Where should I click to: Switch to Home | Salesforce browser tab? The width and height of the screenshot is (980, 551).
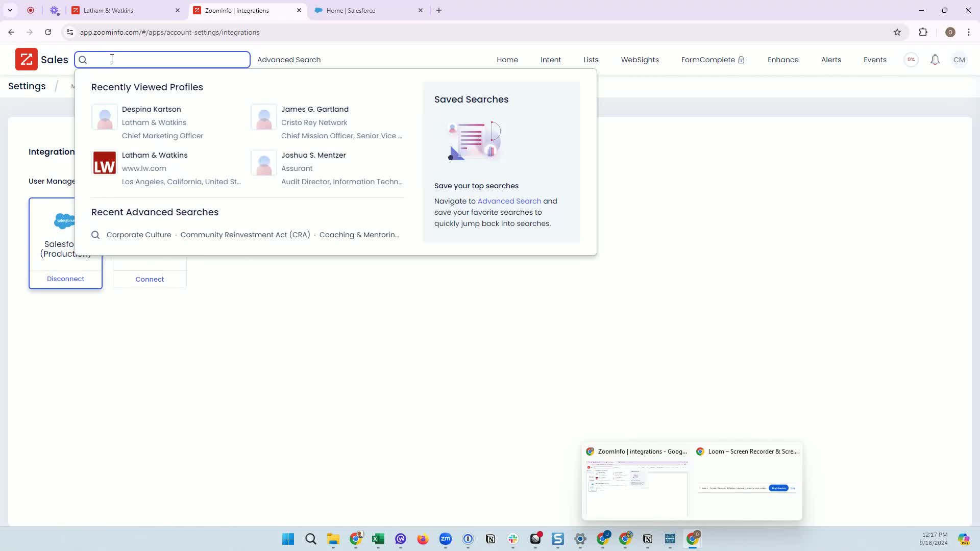[x=351, y=10]
